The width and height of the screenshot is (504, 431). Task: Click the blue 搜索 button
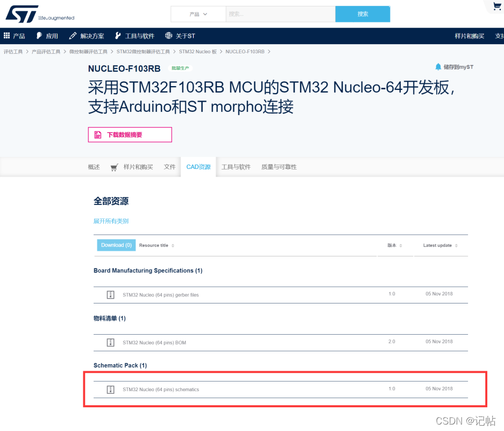pyautogui.click(x=363, y=14)
